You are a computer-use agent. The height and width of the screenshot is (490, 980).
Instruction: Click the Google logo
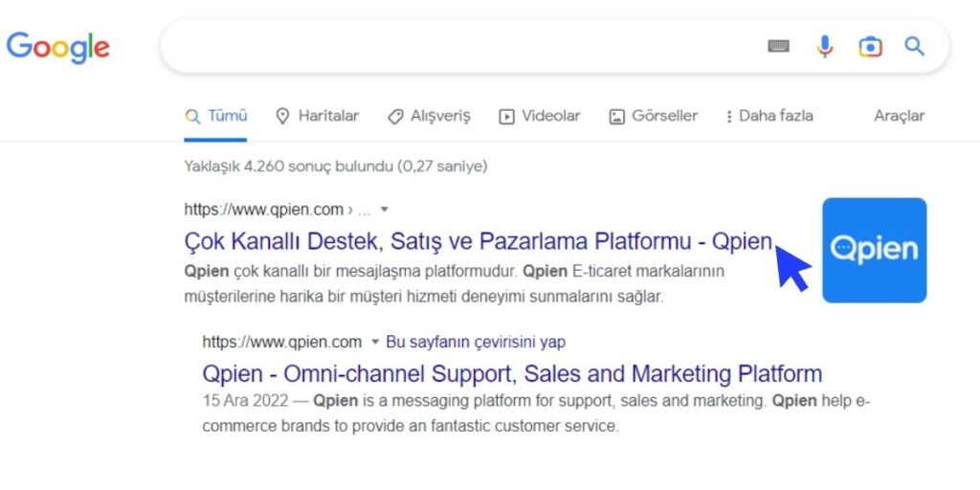pos(58,48)
